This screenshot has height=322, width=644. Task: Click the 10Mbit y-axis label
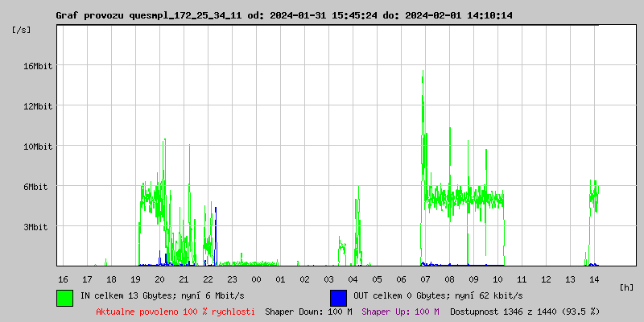click(37, 147)
